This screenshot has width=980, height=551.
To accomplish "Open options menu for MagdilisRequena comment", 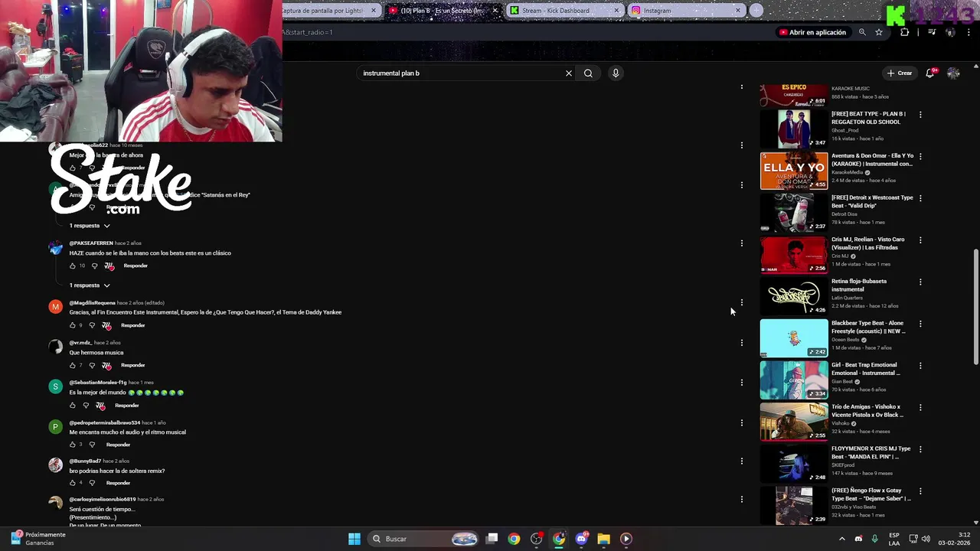I will pos(741,303).
